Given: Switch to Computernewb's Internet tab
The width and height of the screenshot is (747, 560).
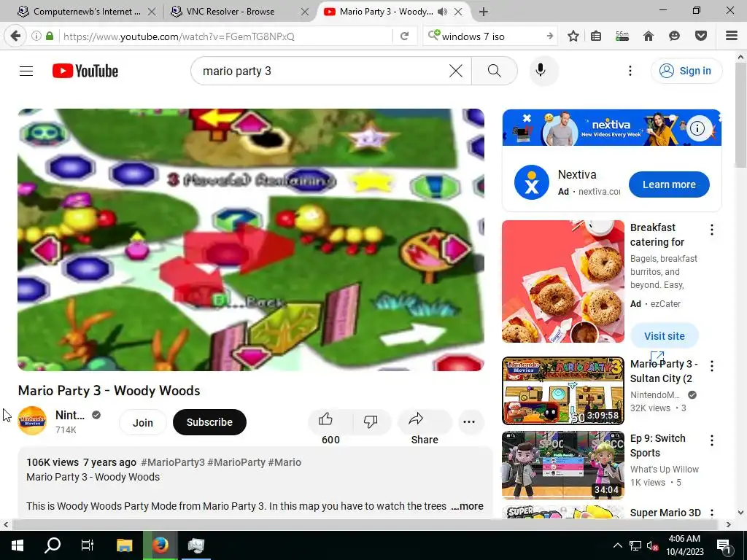Looking at the screenshot, I should pyautogui.click(x=86, y=12).
